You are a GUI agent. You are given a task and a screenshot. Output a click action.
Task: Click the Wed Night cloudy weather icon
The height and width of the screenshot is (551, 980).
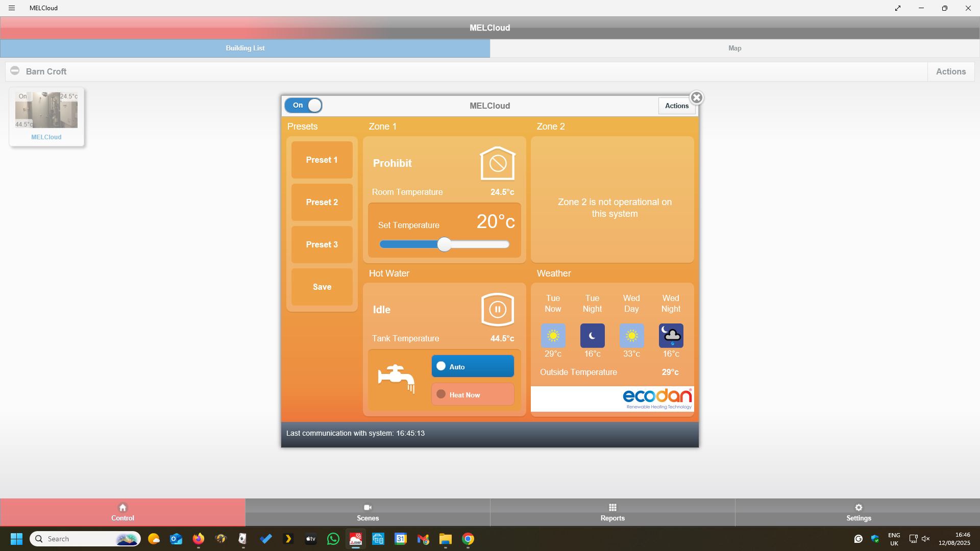pos(671,336)
